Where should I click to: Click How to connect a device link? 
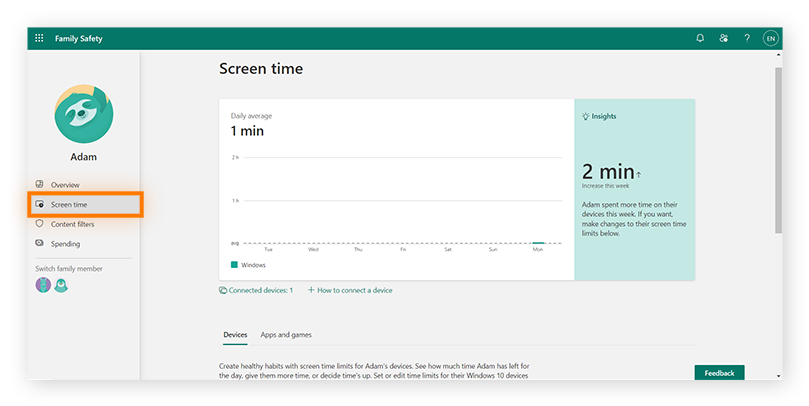click(350, 290)
